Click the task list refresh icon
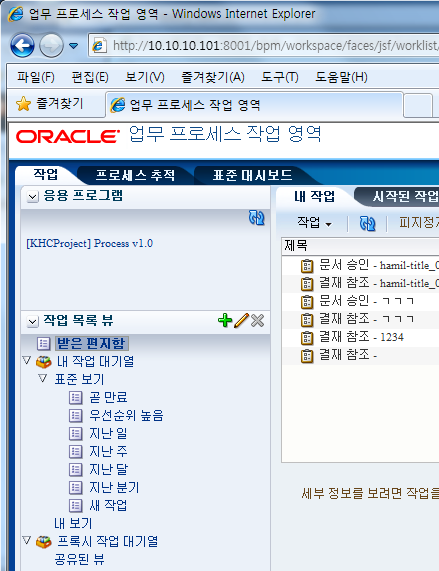Viewport: 439px width, 571px height. coord(367,223)
